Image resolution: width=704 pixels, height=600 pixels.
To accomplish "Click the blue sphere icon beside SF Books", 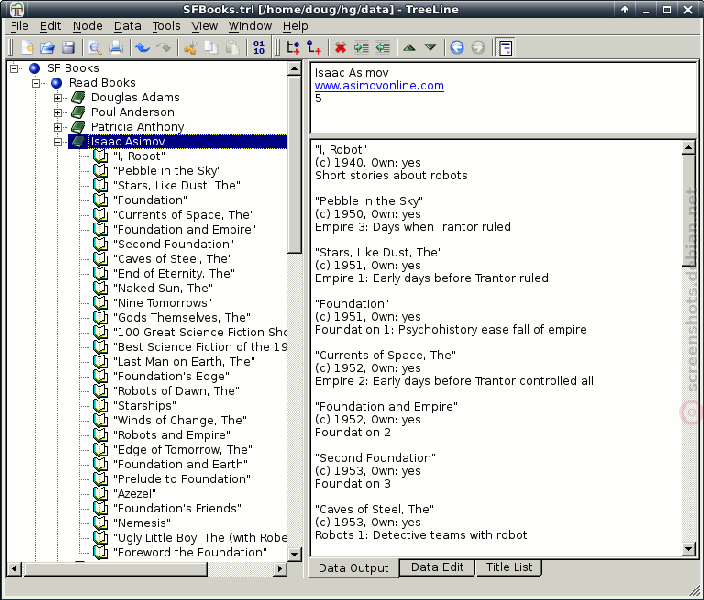I will pos(35,68).
